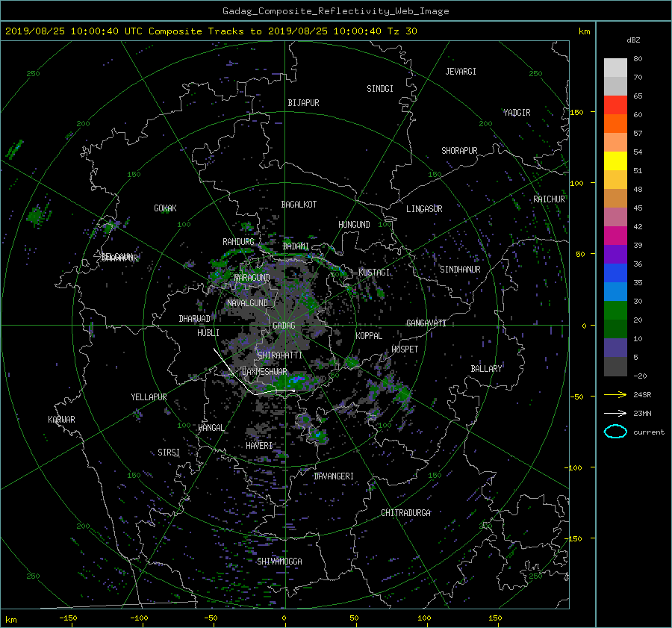The height and width of the screenshot is (628, 672).
Task: Click the JEVARGI city label
Action: 461,72
